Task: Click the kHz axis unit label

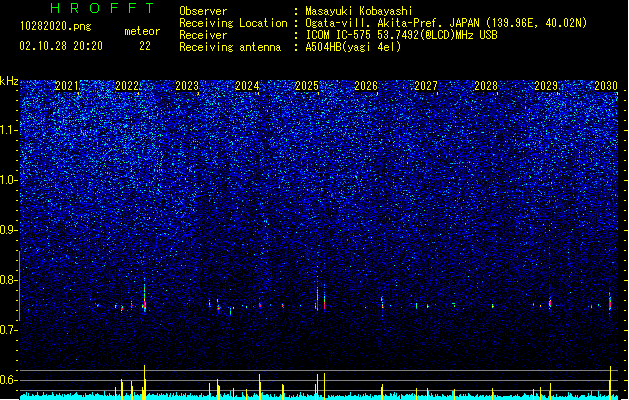Action: pos(9,81)
